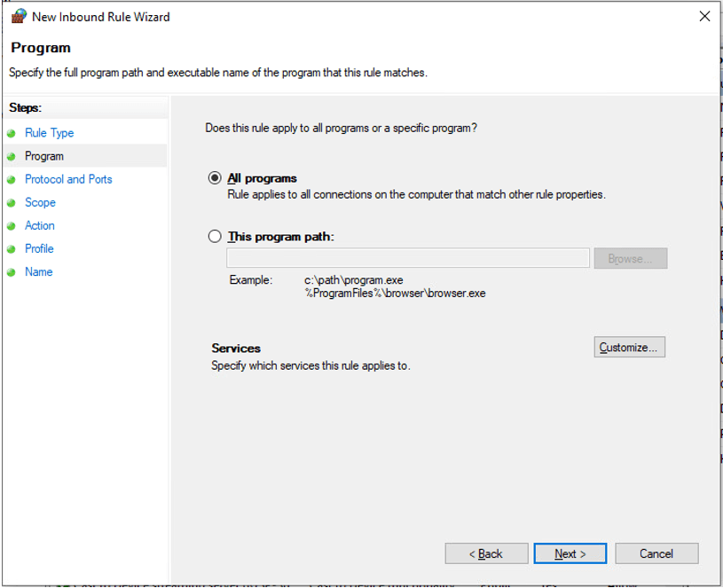723x588 pixels.
Task: Go to the Scope step
Action: click(x=40, y=202)
